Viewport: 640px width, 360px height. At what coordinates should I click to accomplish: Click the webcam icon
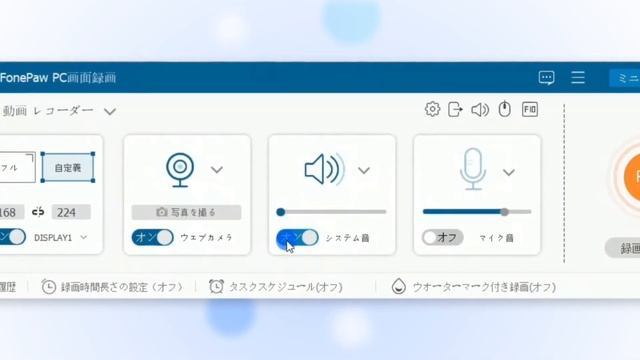click(x=180, y=169)
